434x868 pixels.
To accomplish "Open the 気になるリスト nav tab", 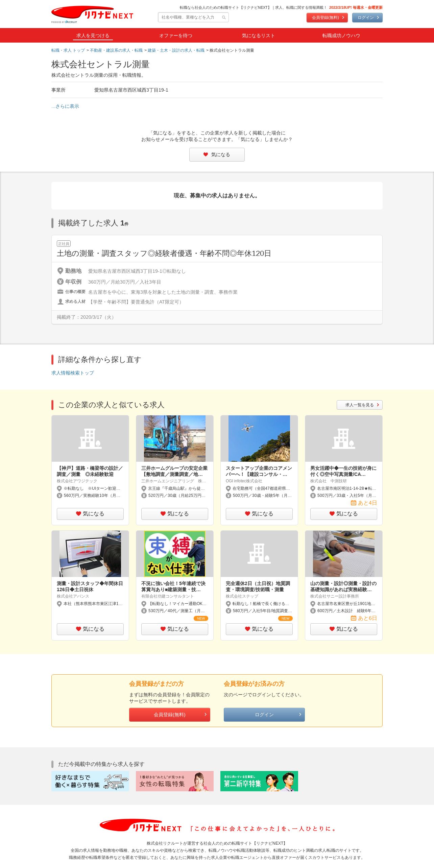I will [x=258, y=35].
